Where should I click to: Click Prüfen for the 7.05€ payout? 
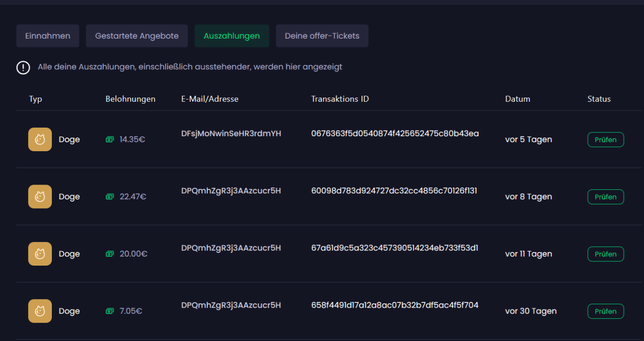tap(605, 311)
